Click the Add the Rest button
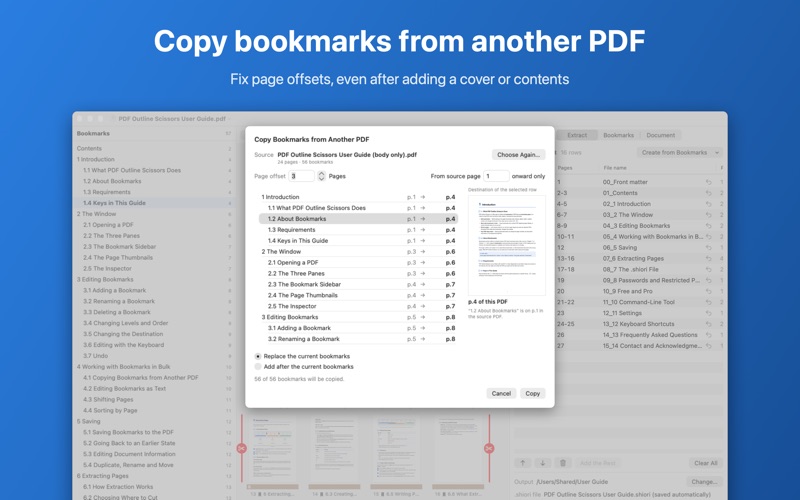The height and width of the screenshot is (500, 800). 597,463
